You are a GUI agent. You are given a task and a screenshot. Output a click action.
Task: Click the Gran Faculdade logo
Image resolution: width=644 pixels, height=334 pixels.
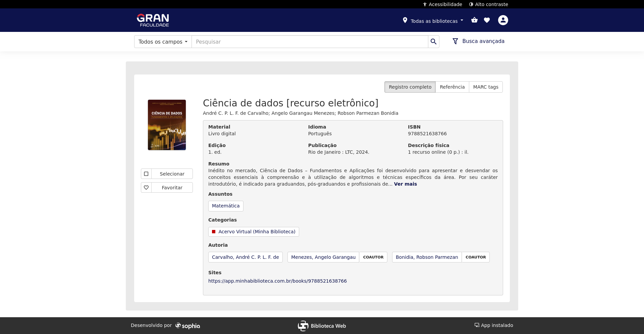click(153, 20)
